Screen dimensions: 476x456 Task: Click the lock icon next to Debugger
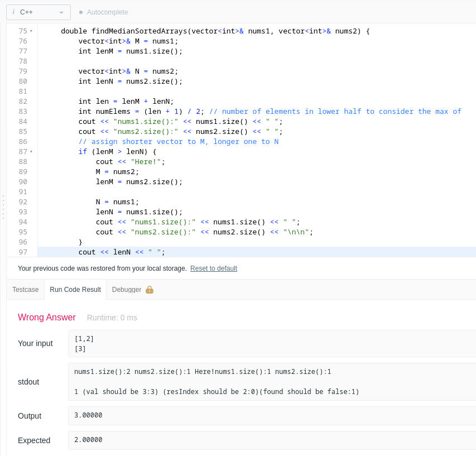[x=150, y=290]
